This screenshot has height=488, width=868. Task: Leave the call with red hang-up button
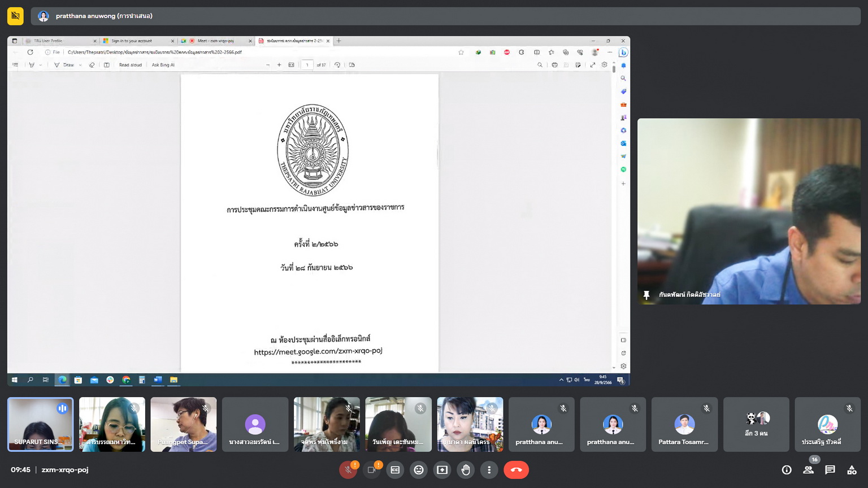pos(516,470)
